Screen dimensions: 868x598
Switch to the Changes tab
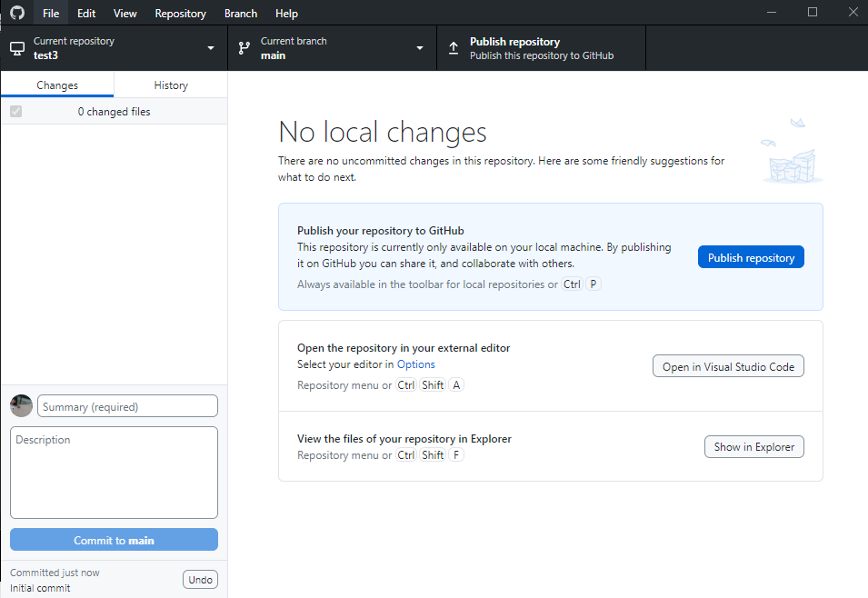click(x=57, y=85)
